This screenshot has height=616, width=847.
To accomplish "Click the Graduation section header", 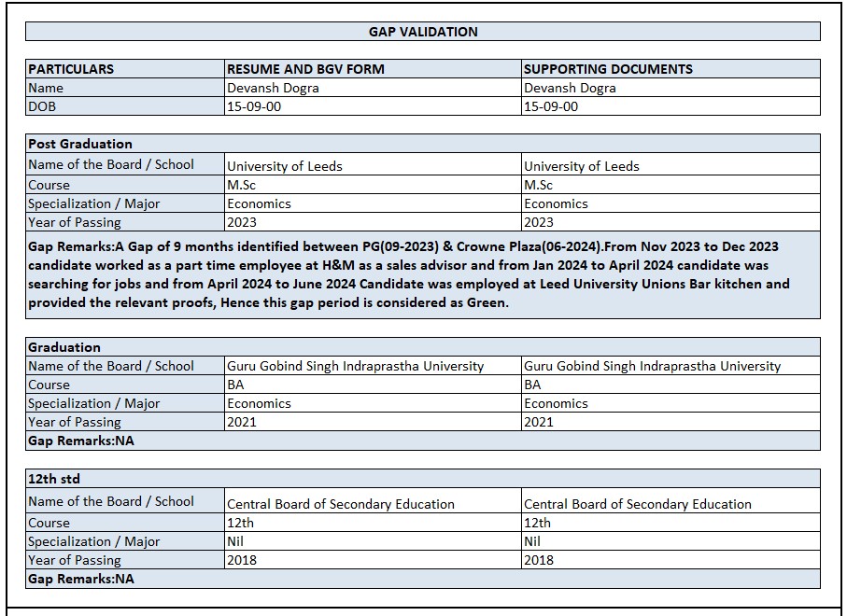I will (64, 347).
